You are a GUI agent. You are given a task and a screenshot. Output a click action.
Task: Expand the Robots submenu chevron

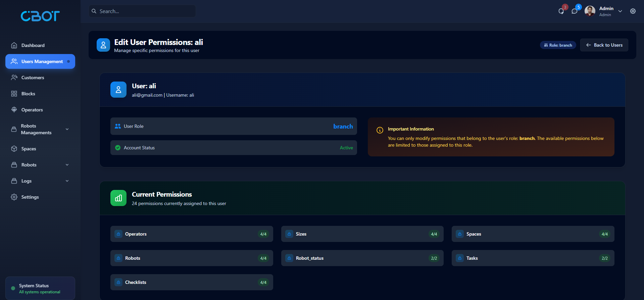(67, 165)
